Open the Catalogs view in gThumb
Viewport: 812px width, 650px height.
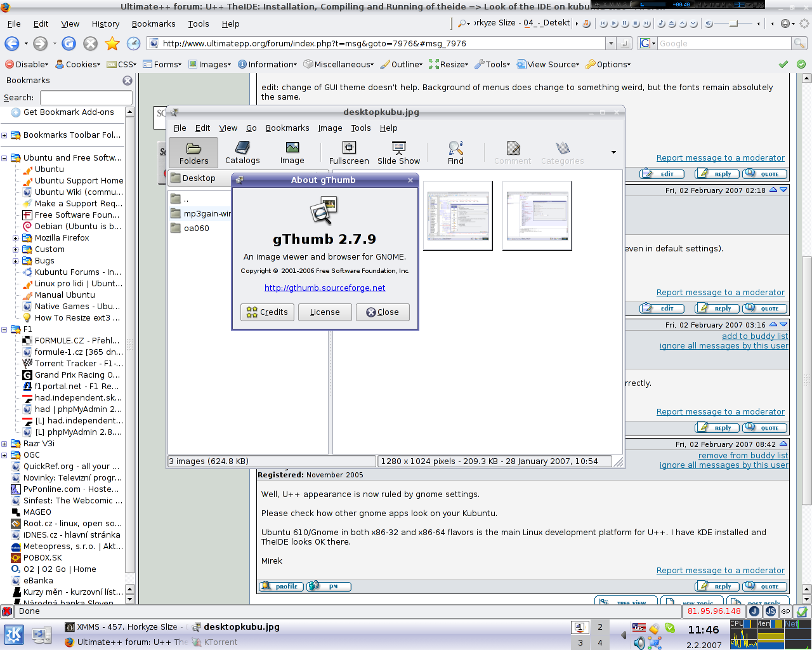click(242, 153)
